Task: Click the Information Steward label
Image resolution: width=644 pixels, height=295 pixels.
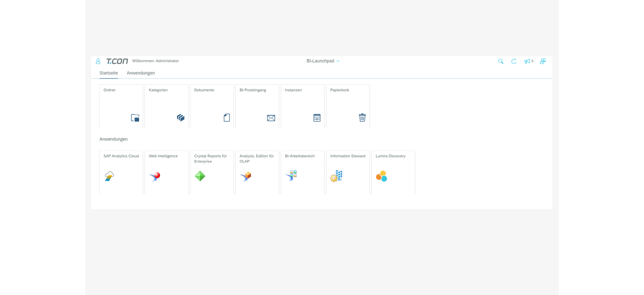Action: pos(348,156)
